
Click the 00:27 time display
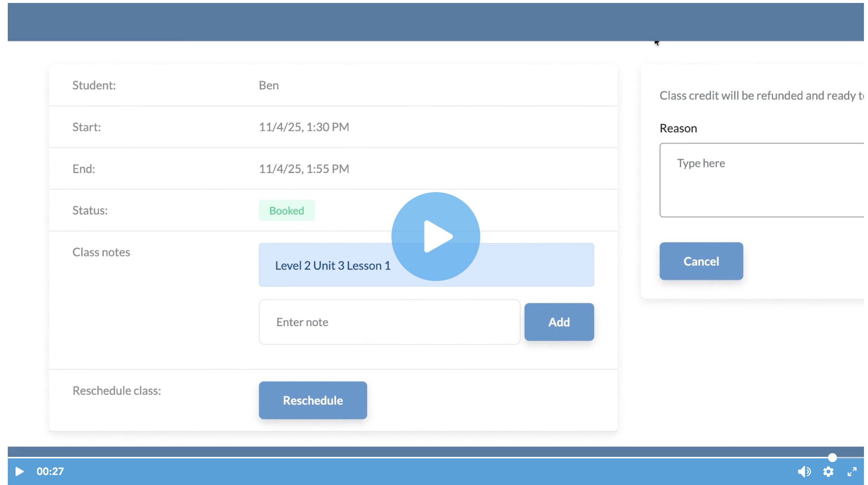pyautogui.click(x=50, y=471)
